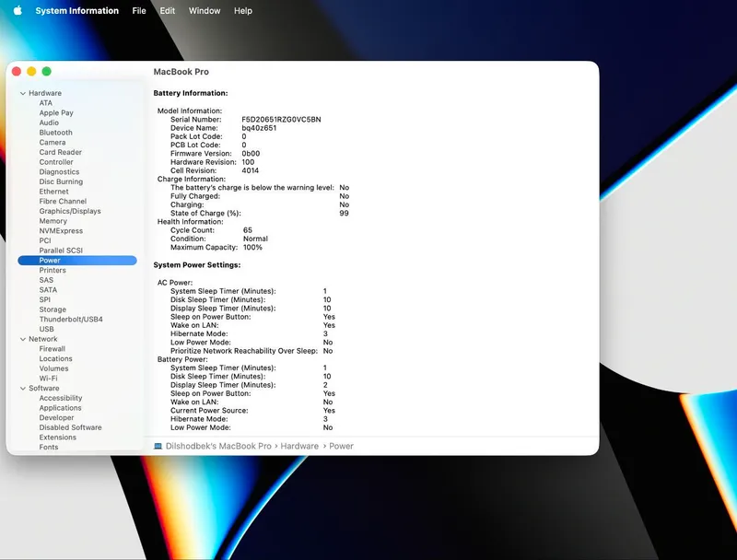Select Storage in the sidebar

coord(53,309)
